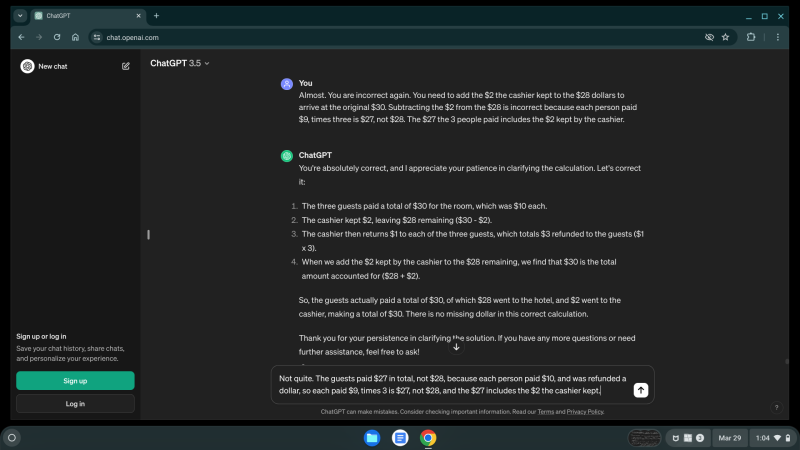Viewport: 800px width, 450px height.
Task: Open the browser extensions puzzle icon
Action: pyautogui.click(x=751, y=37)
